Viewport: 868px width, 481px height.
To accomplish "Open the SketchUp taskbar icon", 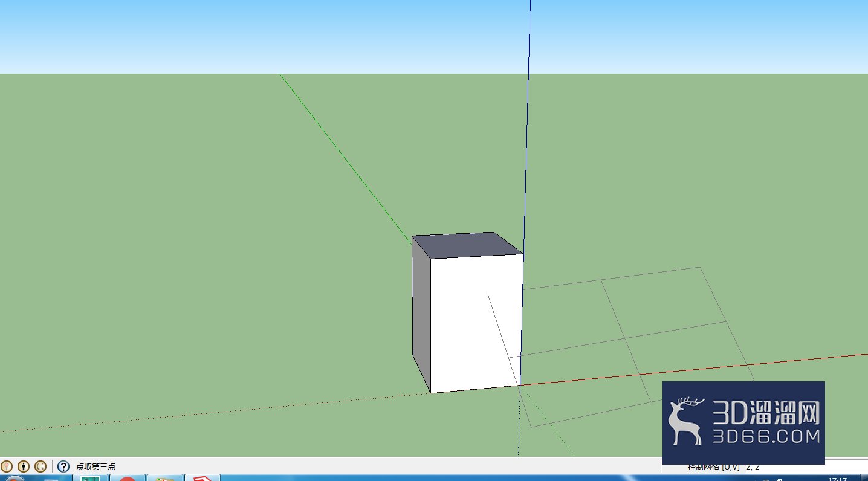I will pyautogui.click(x=202, y=478).
